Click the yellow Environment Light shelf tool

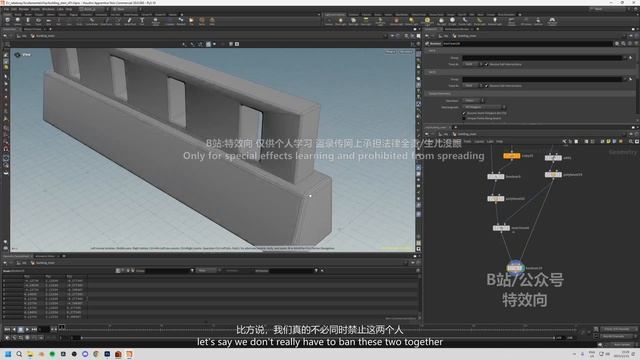click(x=427, y=21)
